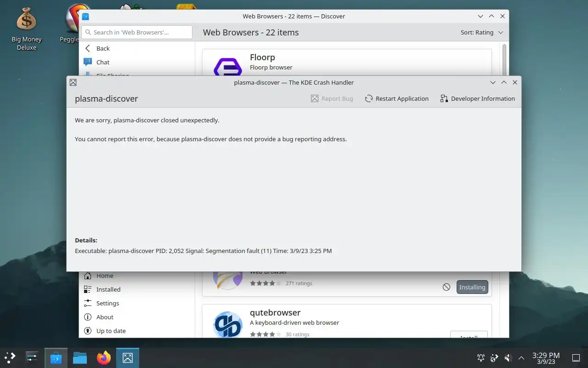Click the Executable details line text
Viewport: 588px width, 368px height.
203,251
